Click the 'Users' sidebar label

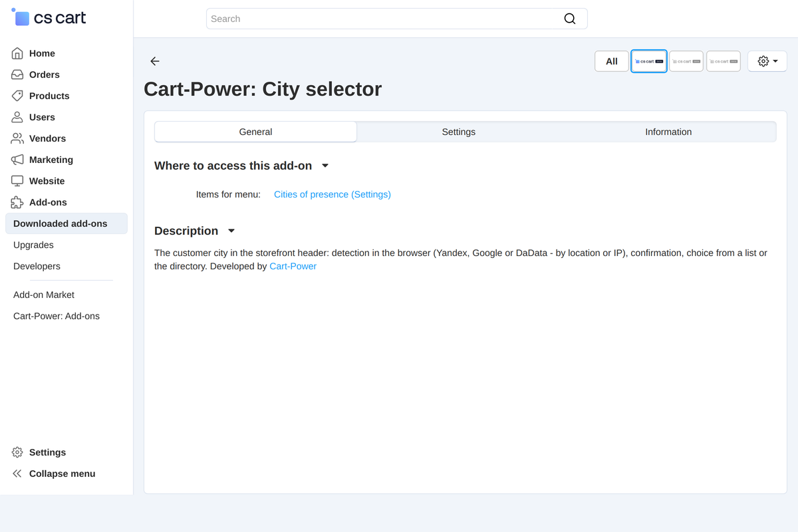(42, 117)
